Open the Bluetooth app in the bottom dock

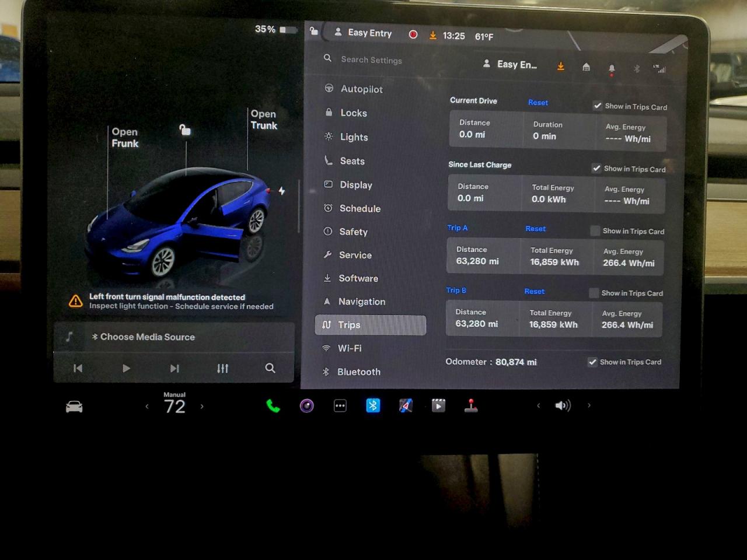373,405
